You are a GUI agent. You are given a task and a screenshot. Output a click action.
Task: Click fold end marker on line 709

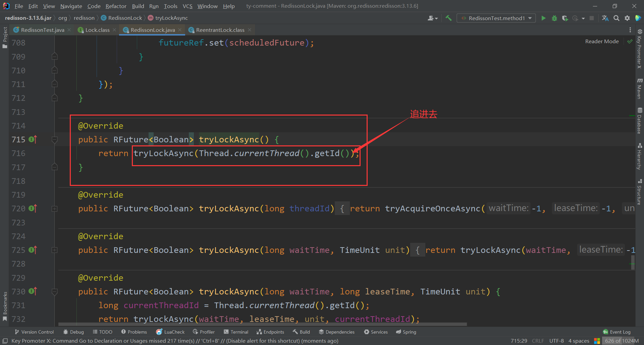pos(55,56)
